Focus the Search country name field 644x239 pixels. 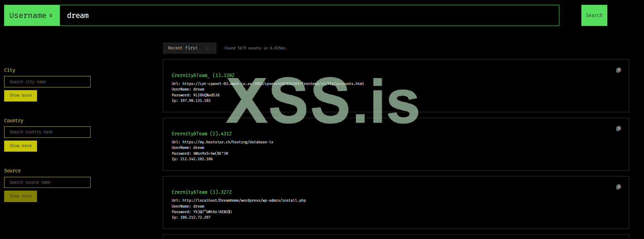[47, 132]
